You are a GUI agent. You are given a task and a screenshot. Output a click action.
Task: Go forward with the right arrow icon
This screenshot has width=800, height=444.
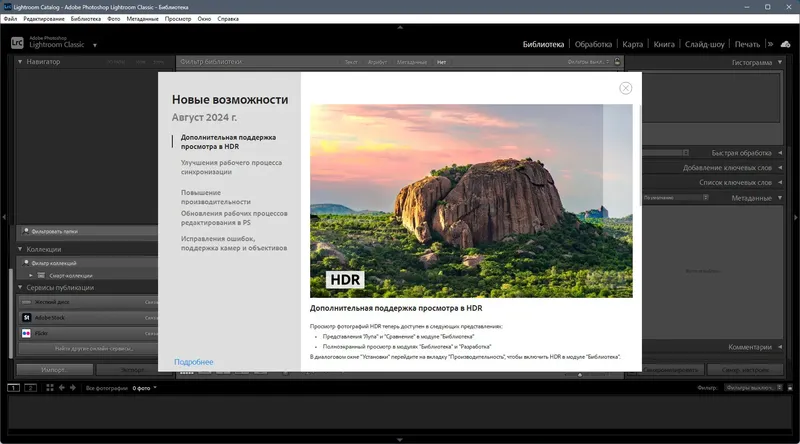(x=73, y=388)
